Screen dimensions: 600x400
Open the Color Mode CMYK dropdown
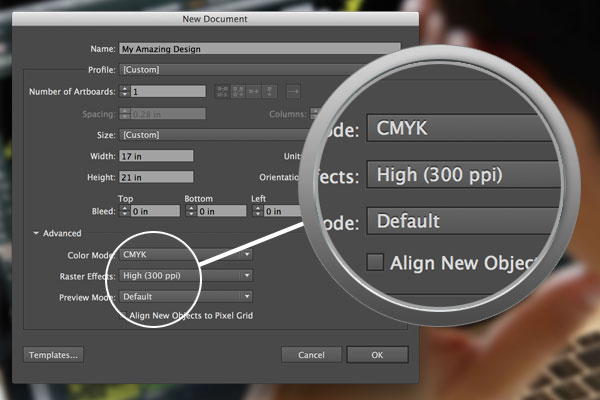coord(186,254)
